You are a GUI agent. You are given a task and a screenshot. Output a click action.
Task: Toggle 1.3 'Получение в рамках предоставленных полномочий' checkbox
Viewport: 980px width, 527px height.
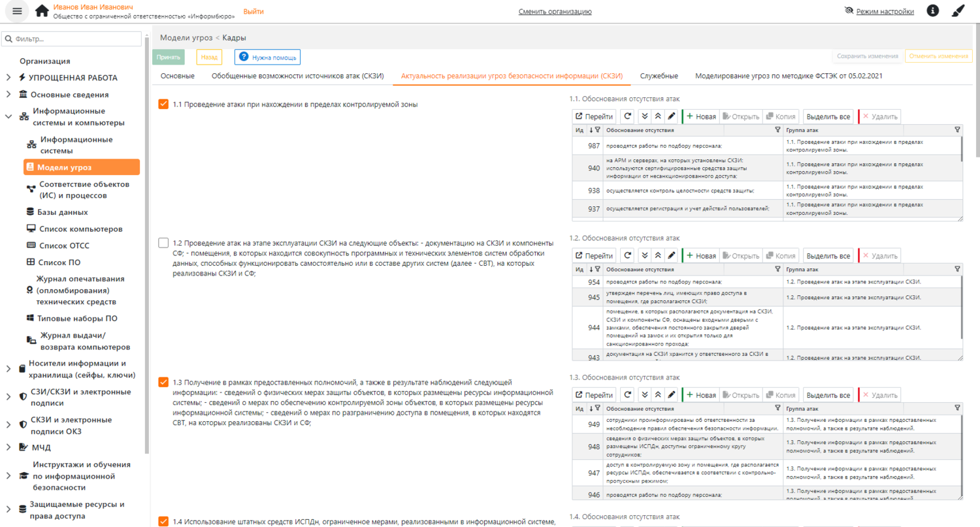click(164, 382)
